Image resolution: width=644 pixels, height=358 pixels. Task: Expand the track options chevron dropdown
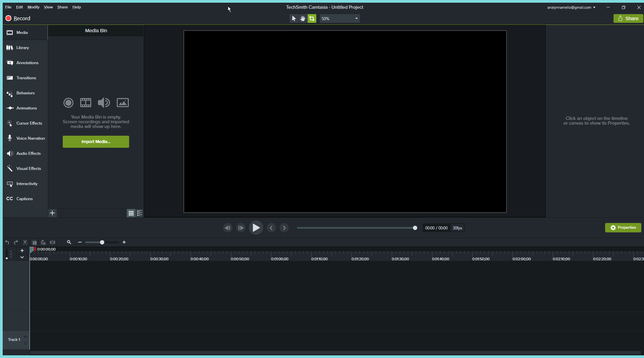pos(22,257)
